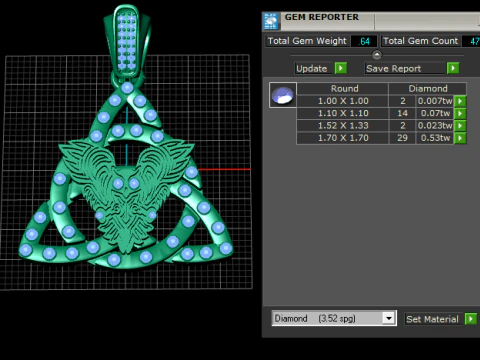
Task: Click the Round column header
Action: pyautogui.click(x=343, y=89)
